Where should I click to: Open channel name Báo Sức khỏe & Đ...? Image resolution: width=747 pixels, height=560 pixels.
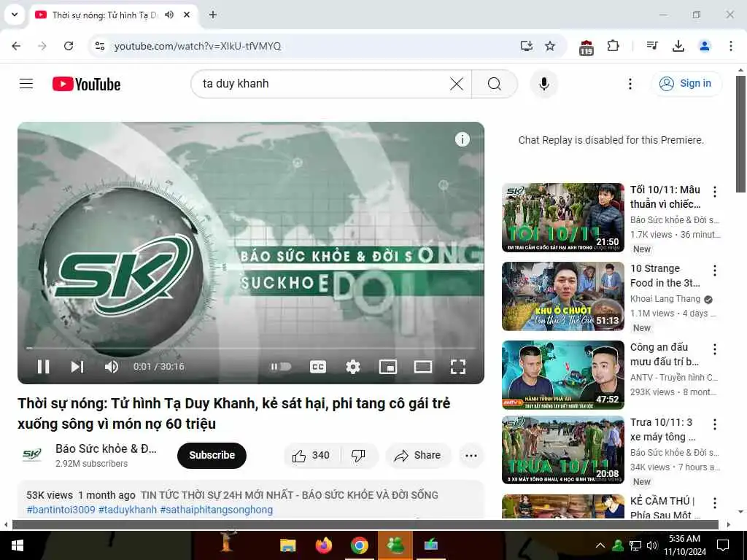pos(106,448)
